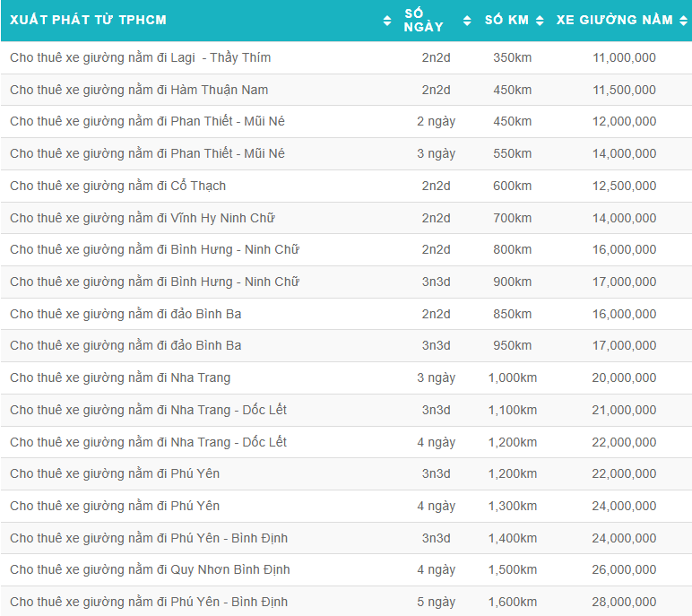This screenshot has height=616, width=692.
Task: Select the 3n3d Phú Yên route name
Action: tap(115, 473)
